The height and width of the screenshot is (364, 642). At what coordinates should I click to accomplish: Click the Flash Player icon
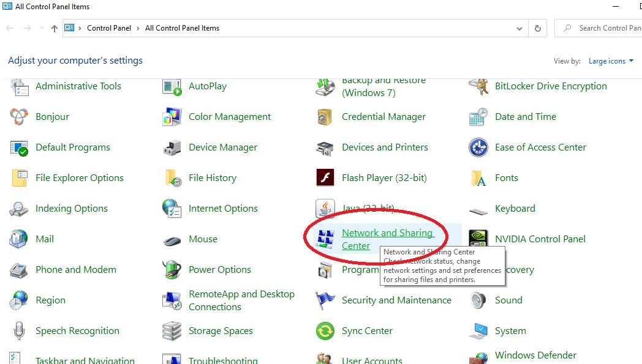click(325, 177)
